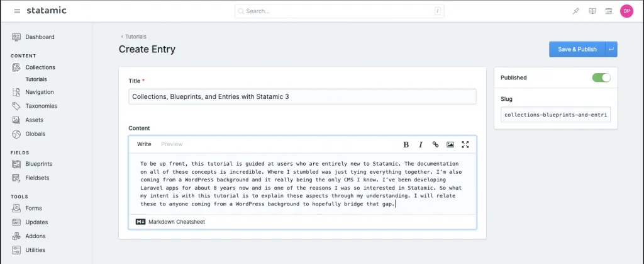Open the pin favorites icon
Viewport: 644px width, 264px height.
pyautogui.click(x=576, y=11)
